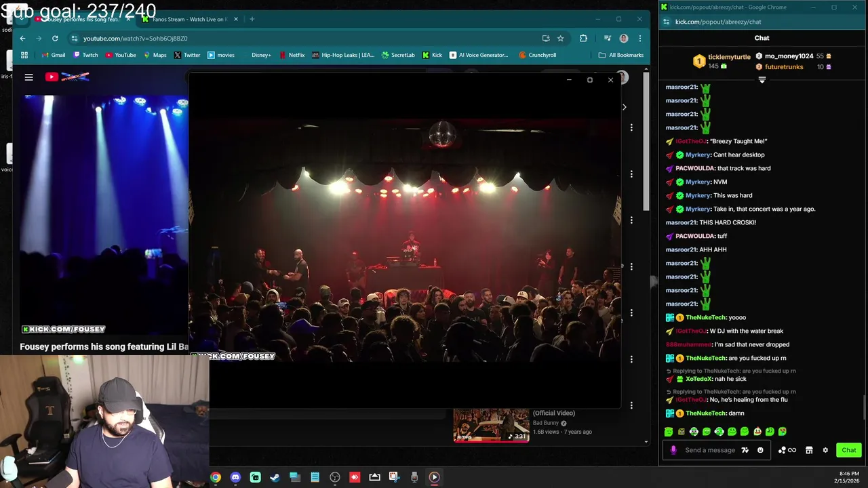Viewport: 868px width, 488px height.
Task: Go back in the Chrome browser
Action: click(22, 39)
